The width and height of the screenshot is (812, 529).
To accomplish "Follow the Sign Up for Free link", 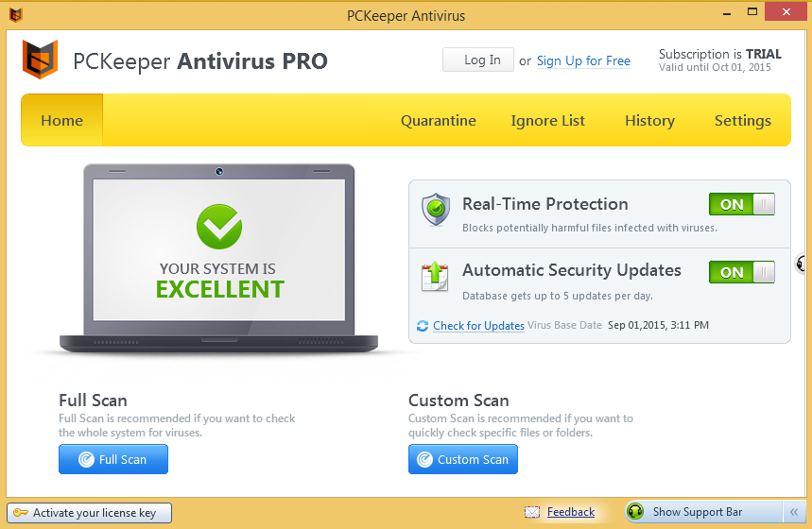I will [583, 60].
